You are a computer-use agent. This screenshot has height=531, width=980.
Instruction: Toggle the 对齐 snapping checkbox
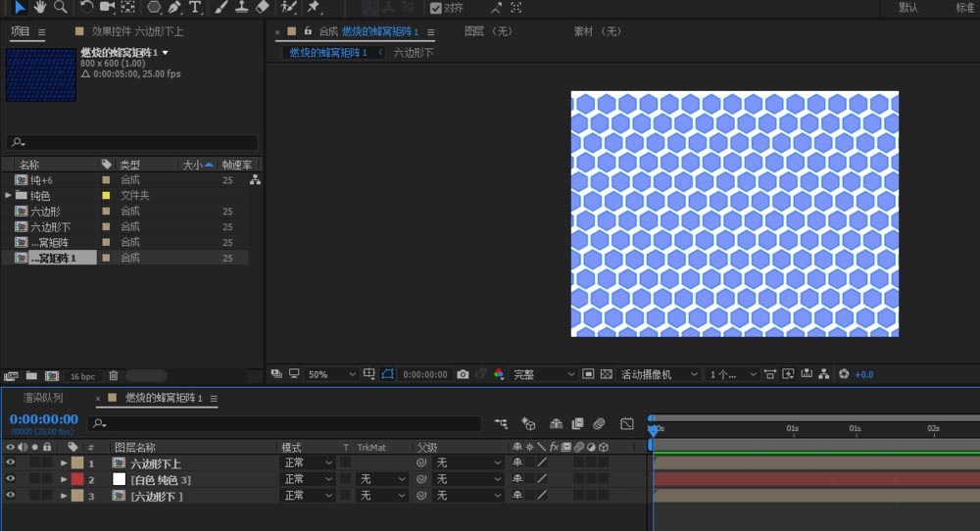tap(436, 8)
